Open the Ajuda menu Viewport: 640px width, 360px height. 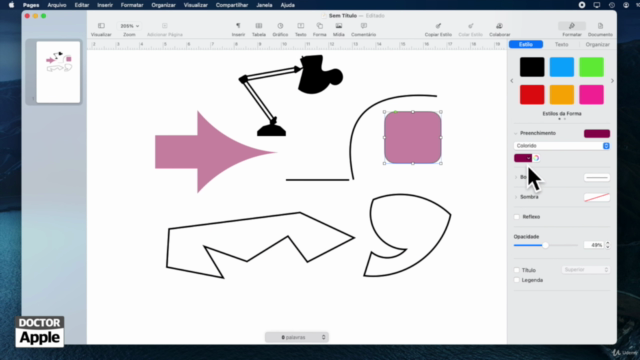287,5
